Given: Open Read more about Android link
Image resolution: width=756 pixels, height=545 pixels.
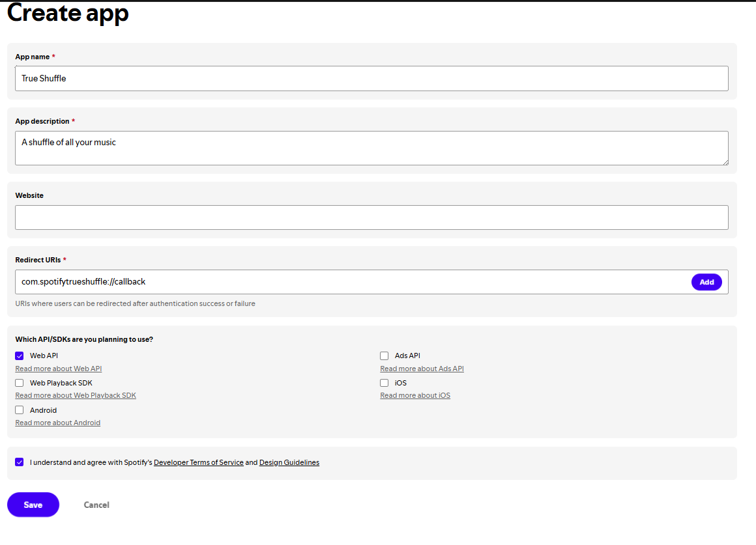Looking at the screenshot, I should 58,423.
